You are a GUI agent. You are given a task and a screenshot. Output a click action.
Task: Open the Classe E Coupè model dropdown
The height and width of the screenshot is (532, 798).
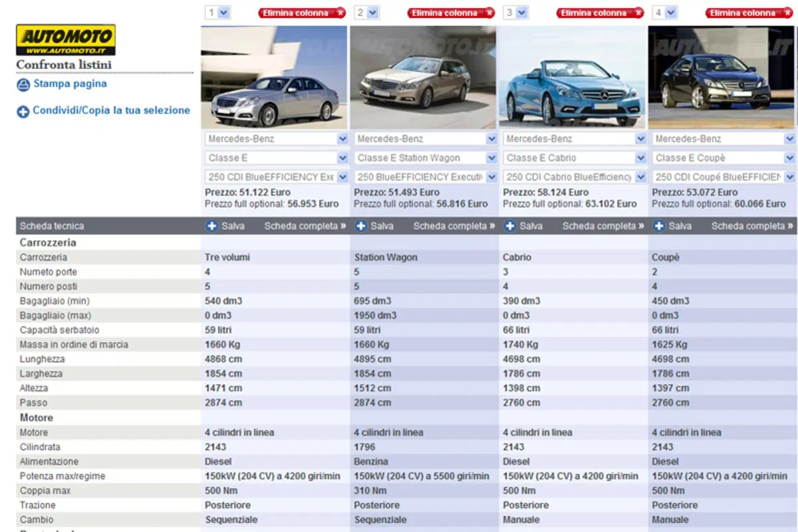tap(724, 158)
